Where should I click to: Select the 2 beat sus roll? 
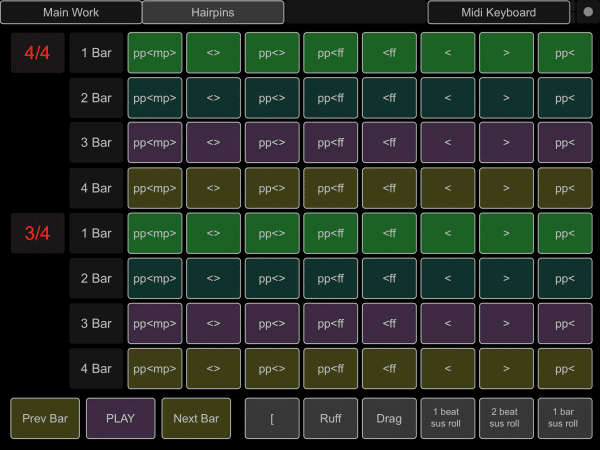coord(506,418)
